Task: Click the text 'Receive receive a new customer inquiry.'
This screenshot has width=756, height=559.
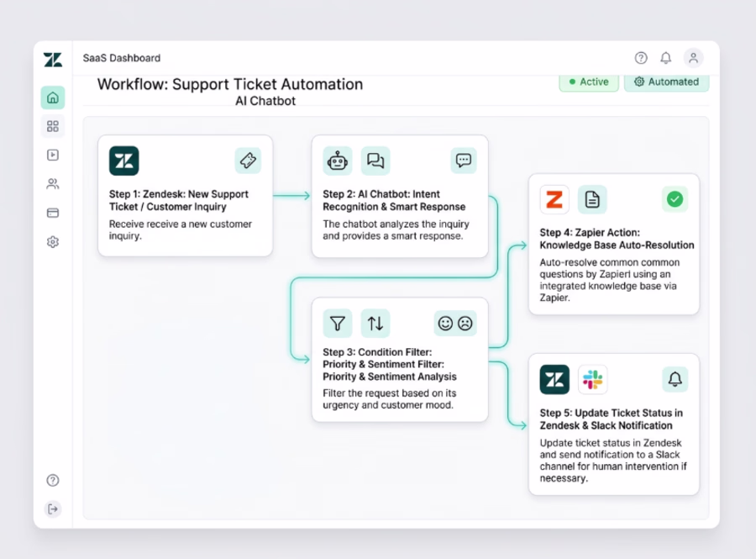Action: click(181, 230)
